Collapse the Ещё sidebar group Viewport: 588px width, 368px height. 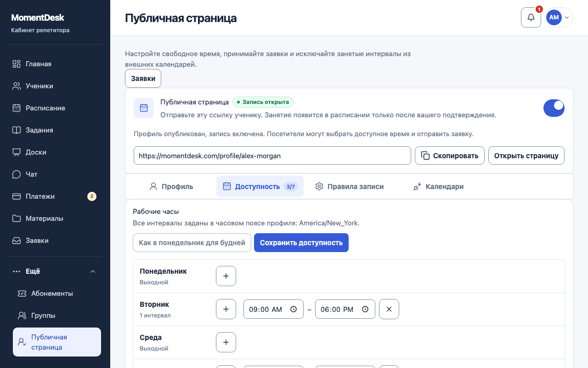[55, 271]
